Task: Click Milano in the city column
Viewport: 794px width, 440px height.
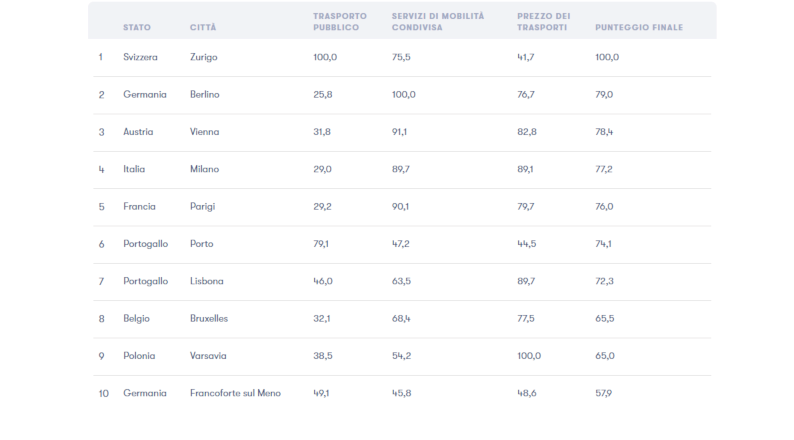Action: (x=204, y=169)
